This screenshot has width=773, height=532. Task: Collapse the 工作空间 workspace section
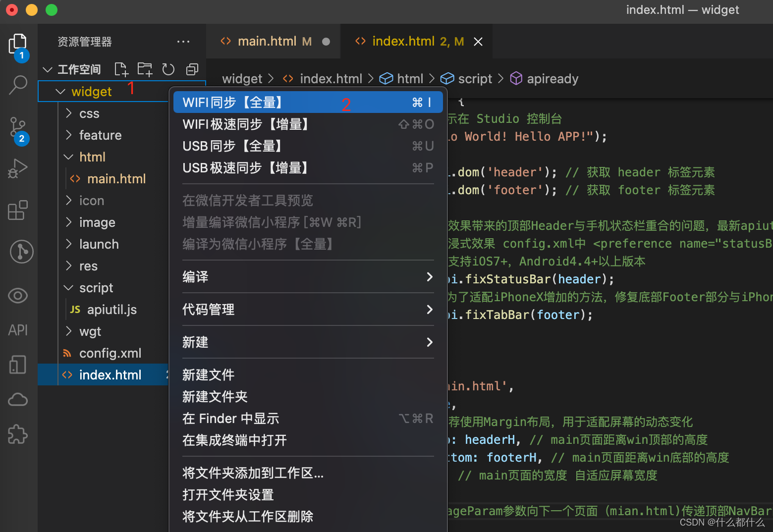pos(48,69)
